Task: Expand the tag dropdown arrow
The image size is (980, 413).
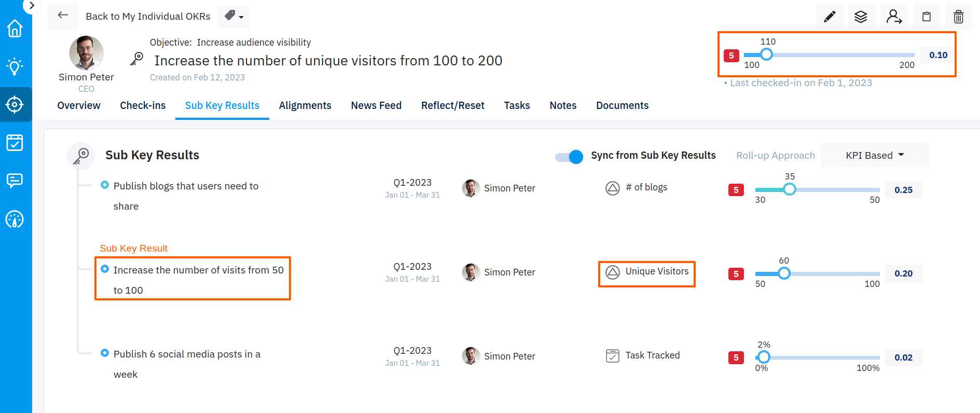Action: point(241,17)
